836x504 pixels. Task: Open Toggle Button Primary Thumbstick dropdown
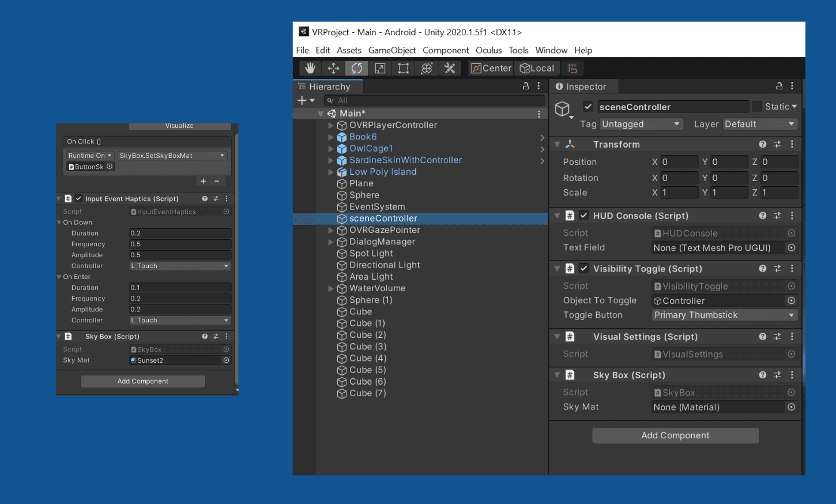725,315
